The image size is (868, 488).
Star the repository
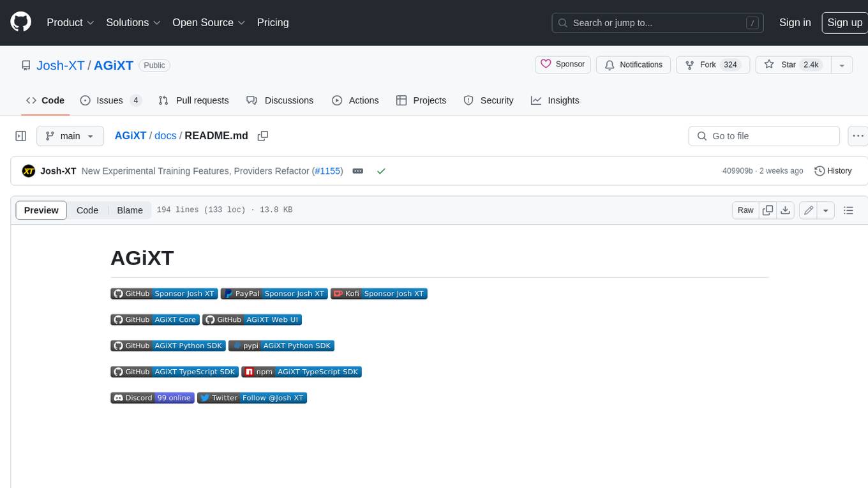793,65
